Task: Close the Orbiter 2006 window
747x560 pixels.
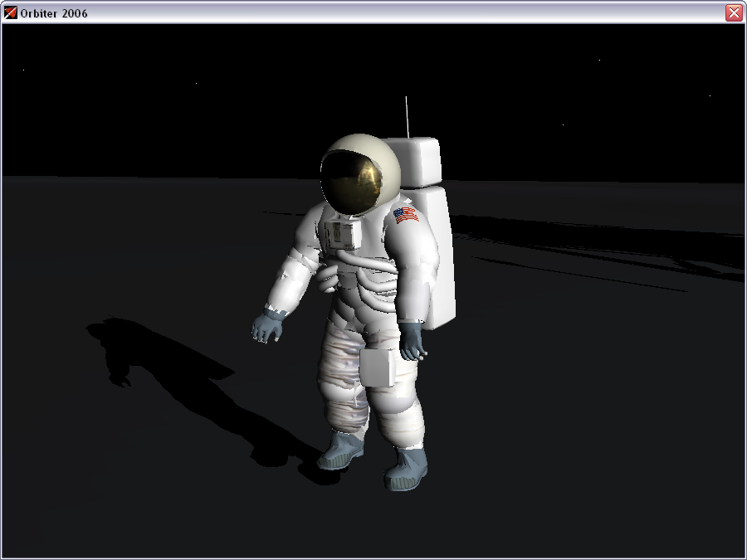Action: [734, 12]
